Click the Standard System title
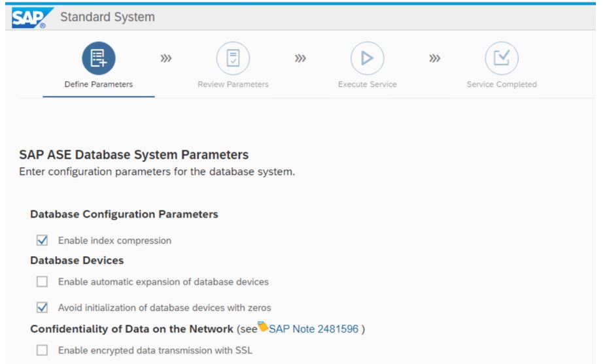605x364 pixels. [x=108, y=17]
